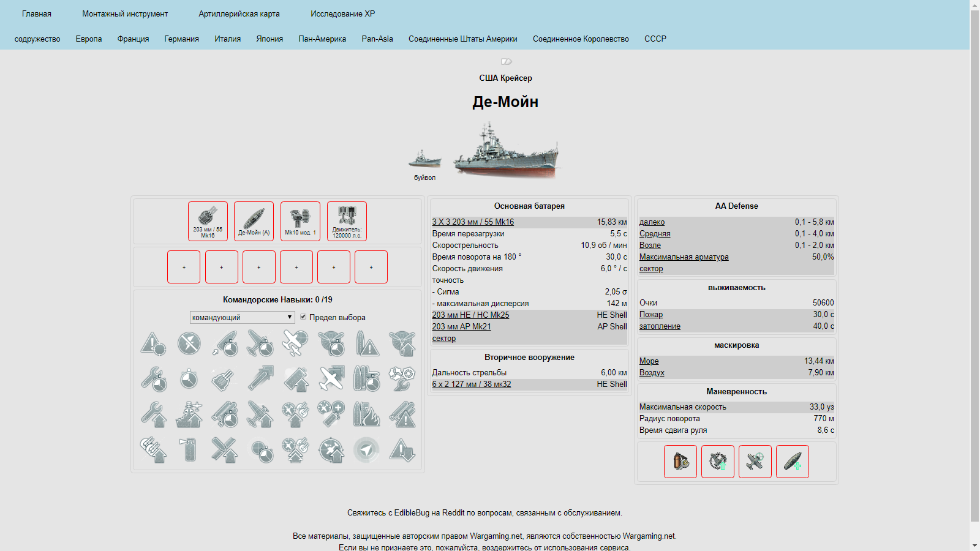Open the командующий dropdown

(x=242, y=317)
